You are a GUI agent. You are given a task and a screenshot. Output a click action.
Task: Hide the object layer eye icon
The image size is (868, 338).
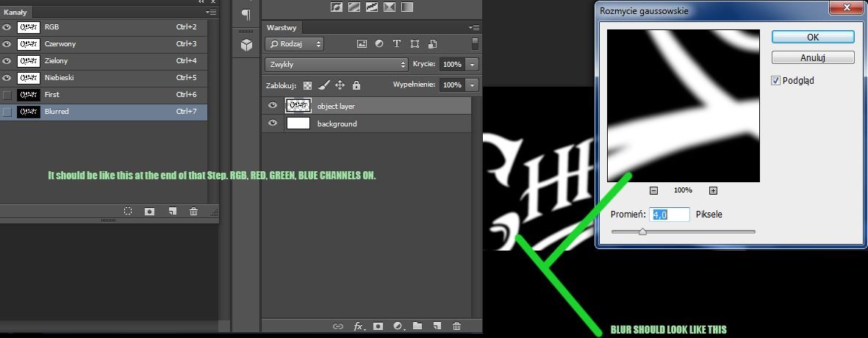coord(273,105)
